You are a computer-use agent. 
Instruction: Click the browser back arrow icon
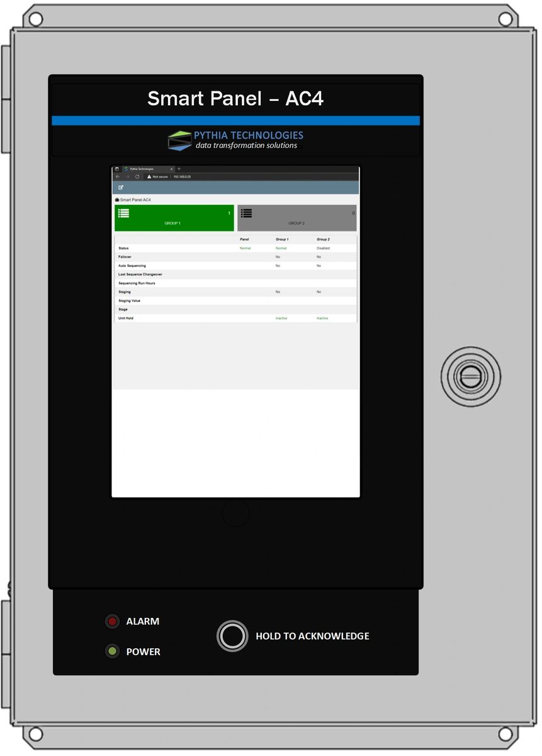click(x=117, y=177)
